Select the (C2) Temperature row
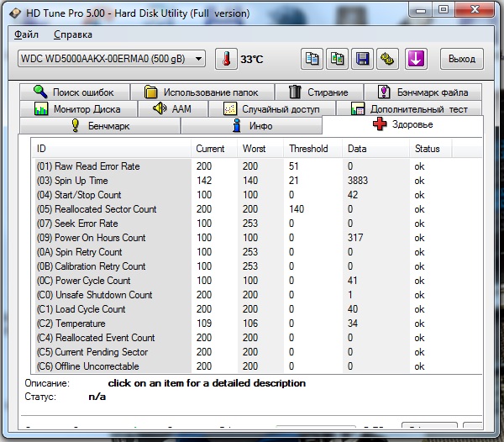 [256, 324]
